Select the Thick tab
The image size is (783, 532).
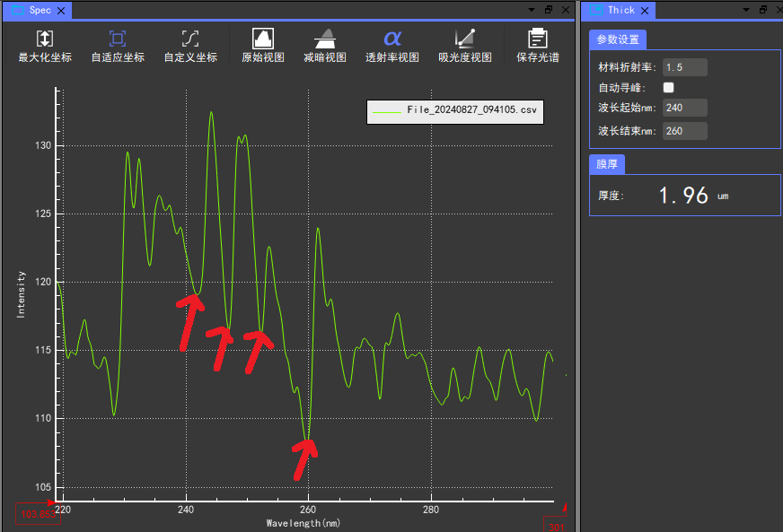point(621,10)
